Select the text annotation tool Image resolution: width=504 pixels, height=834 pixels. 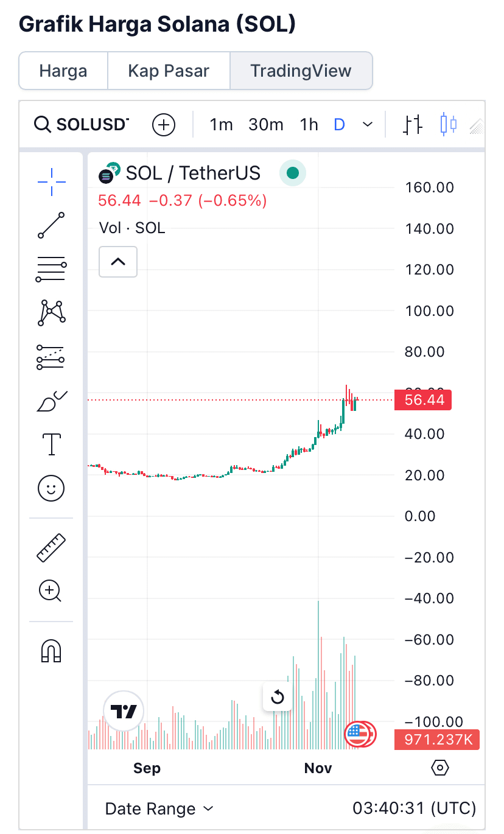pos(52,444)
